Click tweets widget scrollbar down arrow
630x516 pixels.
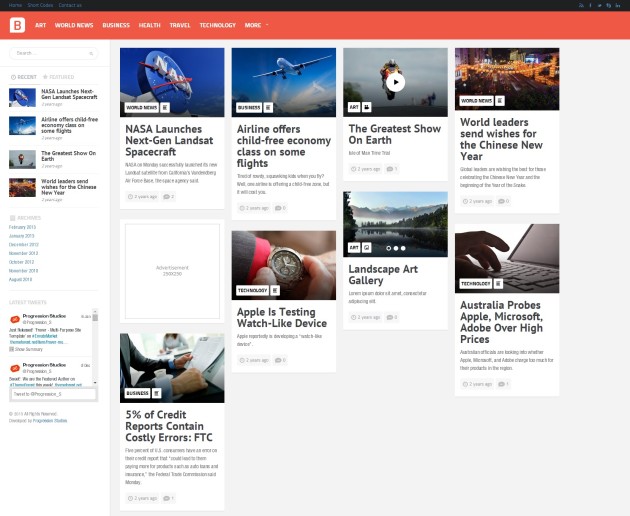tap(95, 383)
